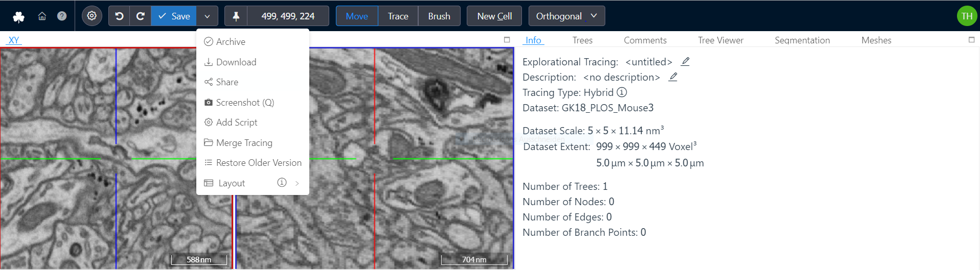Click Number of Edges: 0
Viewport: 980px width, 270px height.
click(x=567, y=217)
